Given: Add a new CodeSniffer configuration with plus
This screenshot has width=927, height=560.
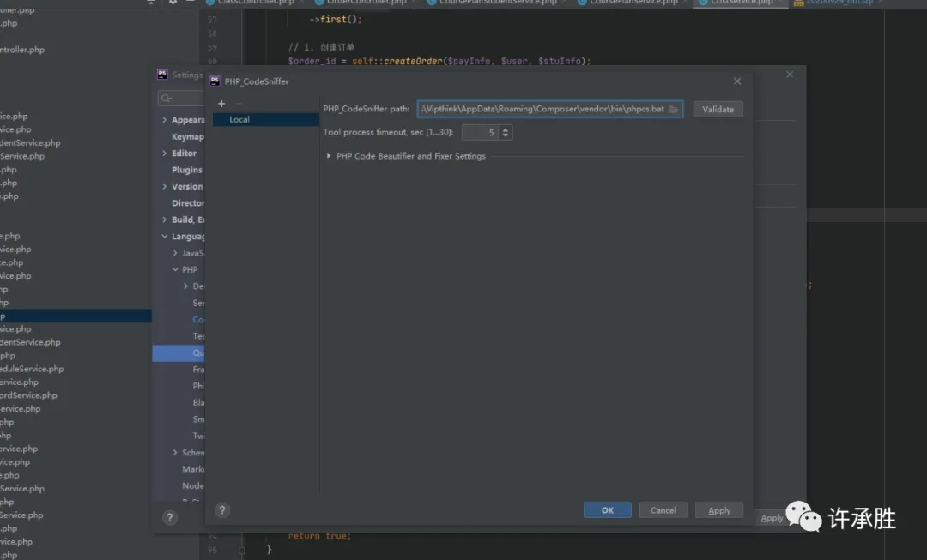Looking at the screenshot, I should pyautogui.click(x=221, y=104).
